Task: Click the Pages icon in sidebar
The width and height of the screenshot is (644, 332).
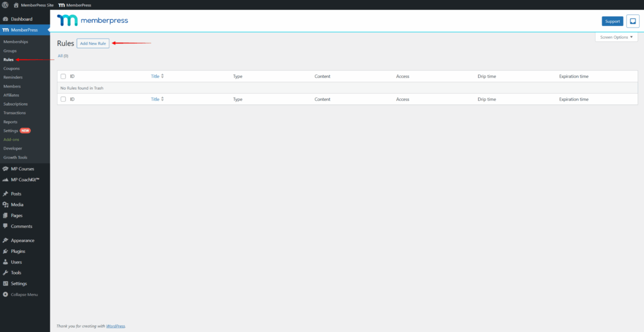Action: (x=5, y=216)
